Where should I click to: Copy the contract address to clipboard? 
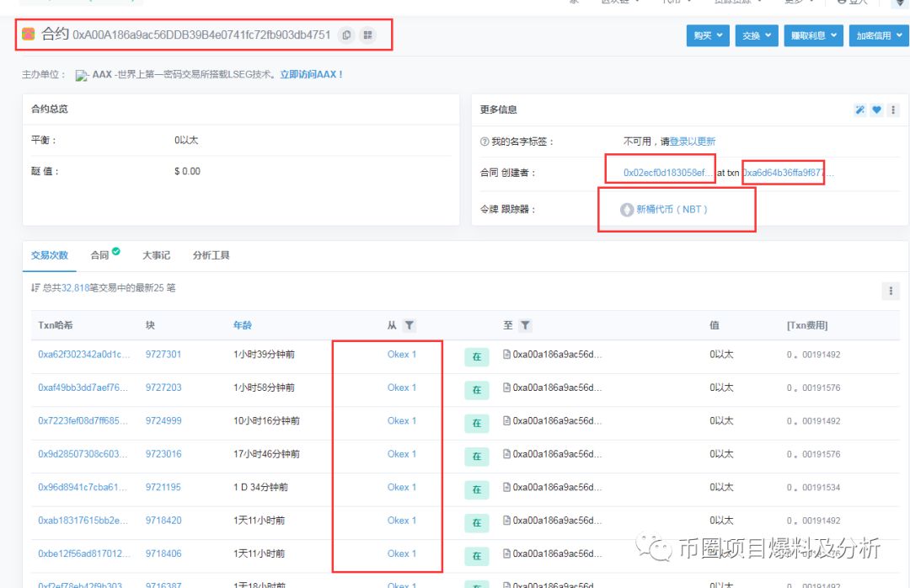[x=346, y=35]
